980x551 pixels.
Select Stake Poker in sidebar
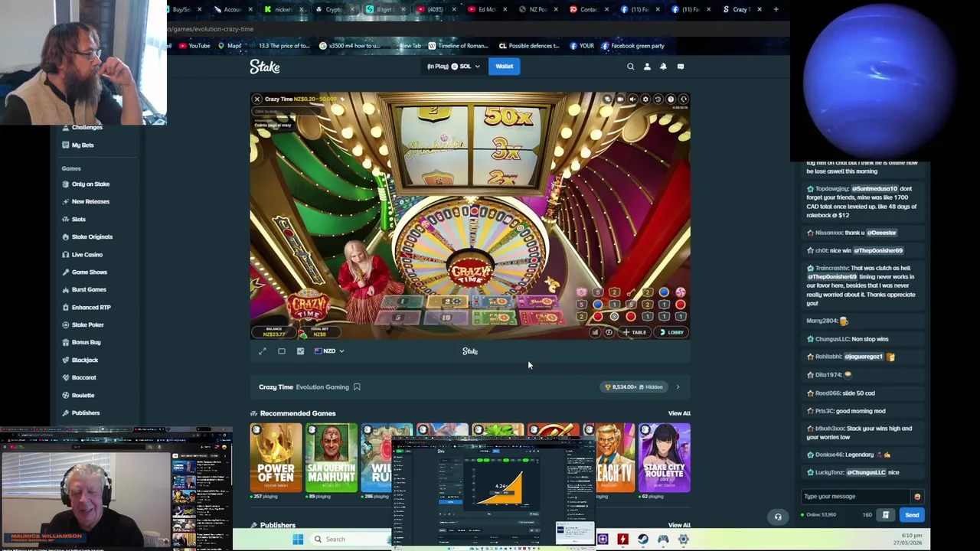click(x=87, y=325)
